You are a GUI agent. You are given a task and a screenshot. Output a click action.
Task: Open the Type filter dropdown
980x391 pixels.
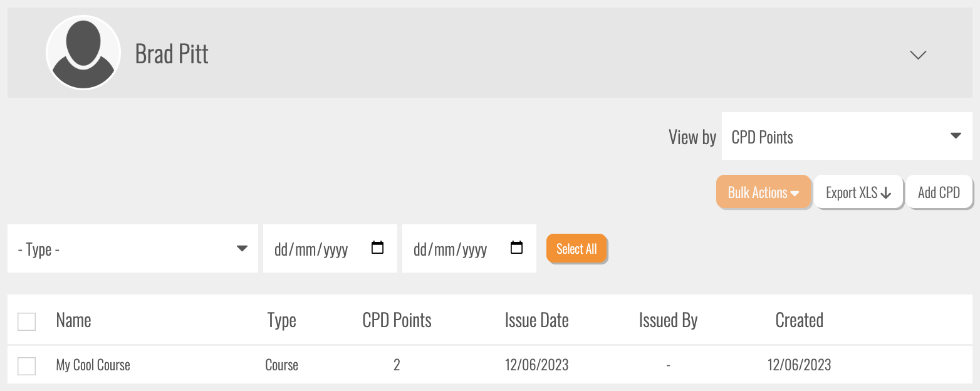coord(133,249)
